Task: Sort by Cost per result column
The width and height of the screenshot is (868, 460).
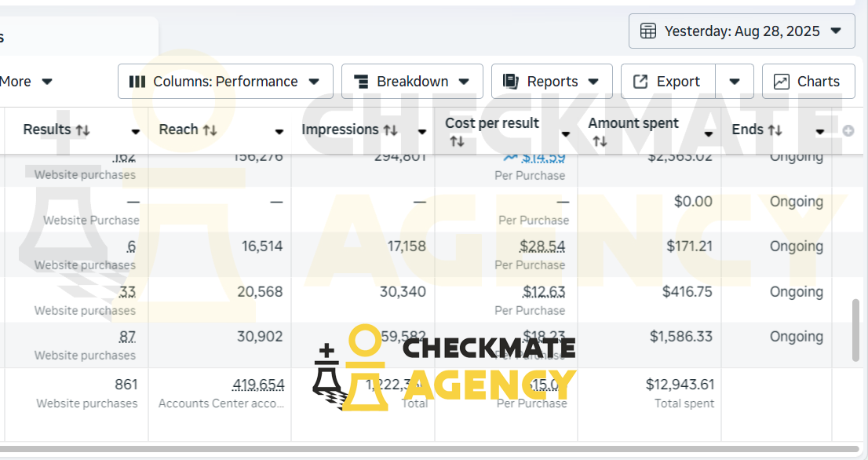Action: (457, 142)
